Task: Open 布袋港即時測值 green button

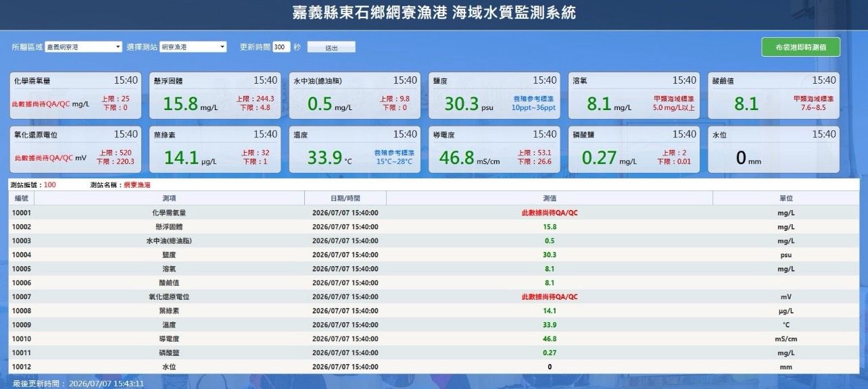Action: 800,47
